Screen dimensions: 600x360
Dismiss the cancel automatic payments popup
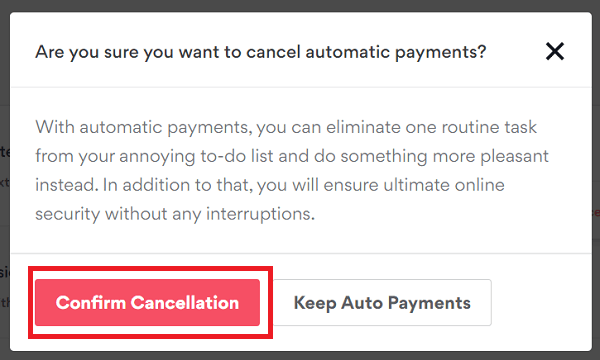point(554,51)
